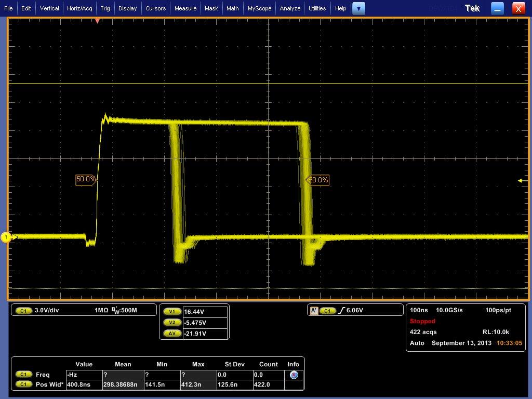Select the left 50.0% measurement marker
This screenshot has width=532, height=399.
click(86, 179)
